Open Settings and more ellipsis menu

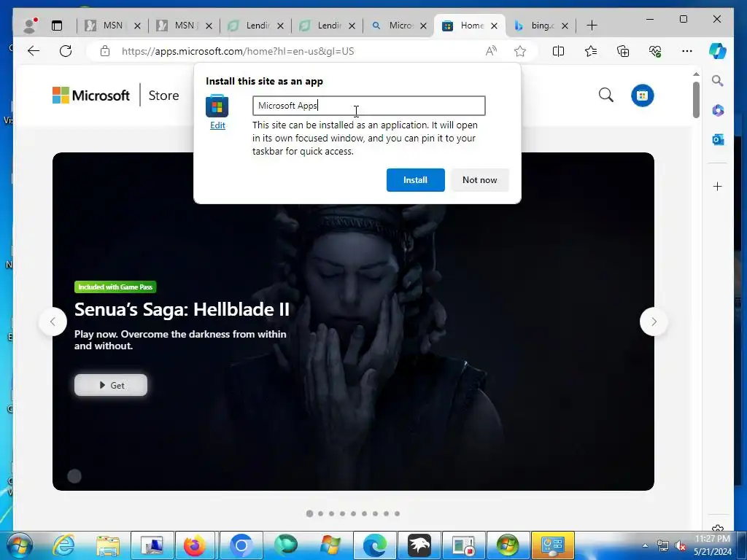687,51
